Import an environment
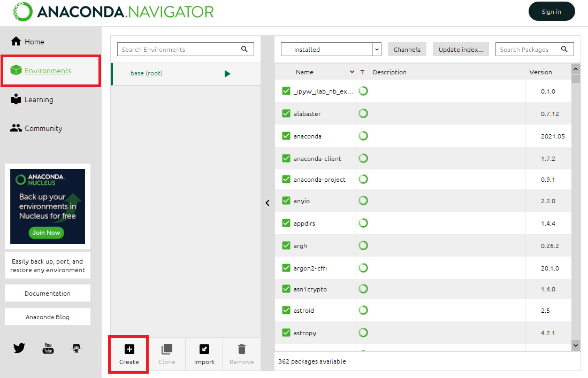 tap(204, 354)
